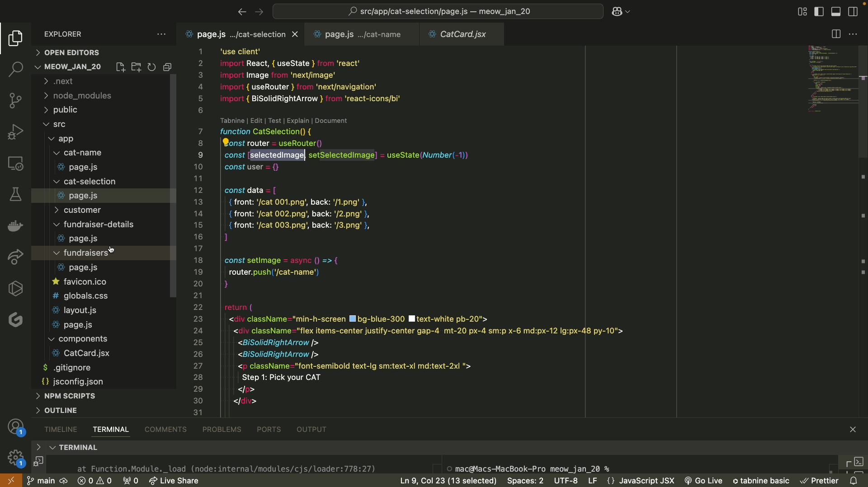Open CatCard.jsx in the file tree
Viewport: 868px width, 487px height.
tap(86, 353)
